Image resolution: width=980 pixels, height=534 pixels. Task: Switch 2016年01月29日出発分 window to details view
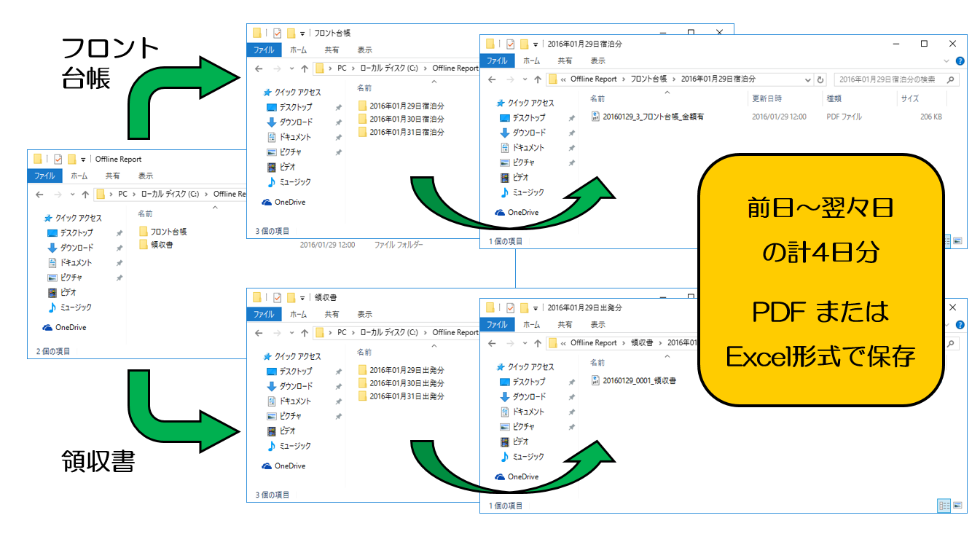pos(944,506)
